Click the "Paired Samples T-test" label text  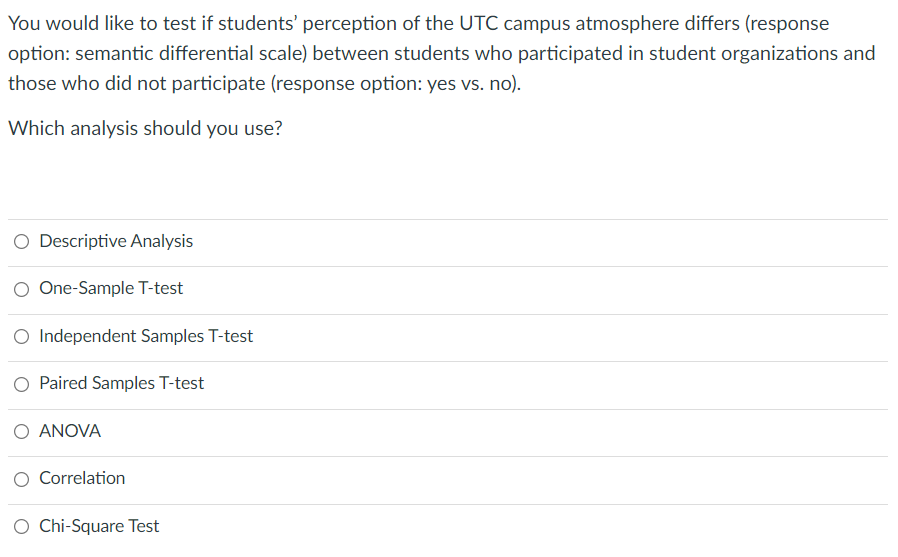pos(121,383)
